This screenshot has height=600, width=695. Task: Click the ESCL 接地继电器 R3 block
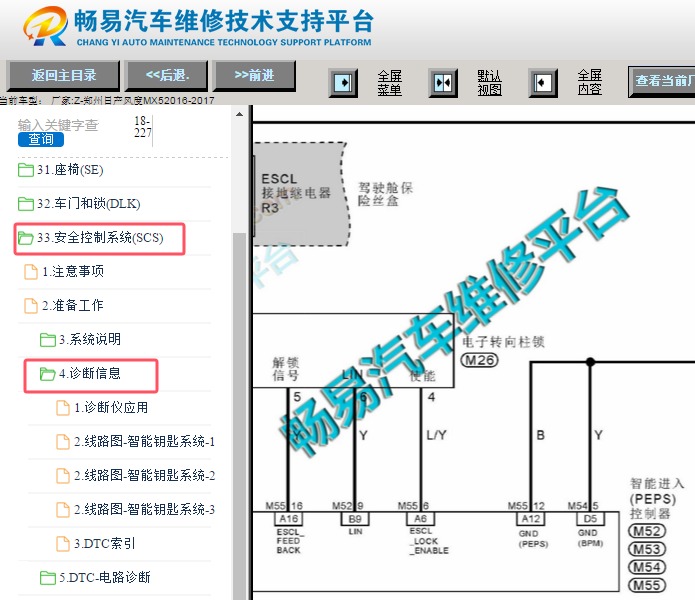pos(301,194)
